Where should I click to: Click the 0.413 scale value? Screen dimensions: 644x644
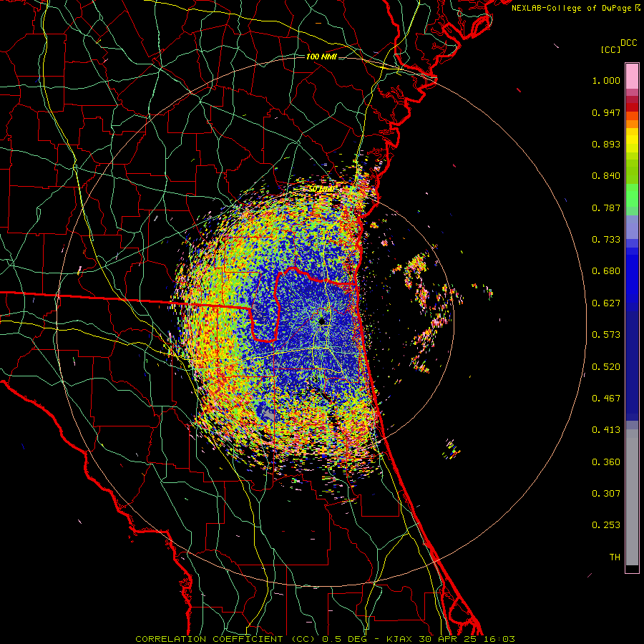[x=606, y=430]
